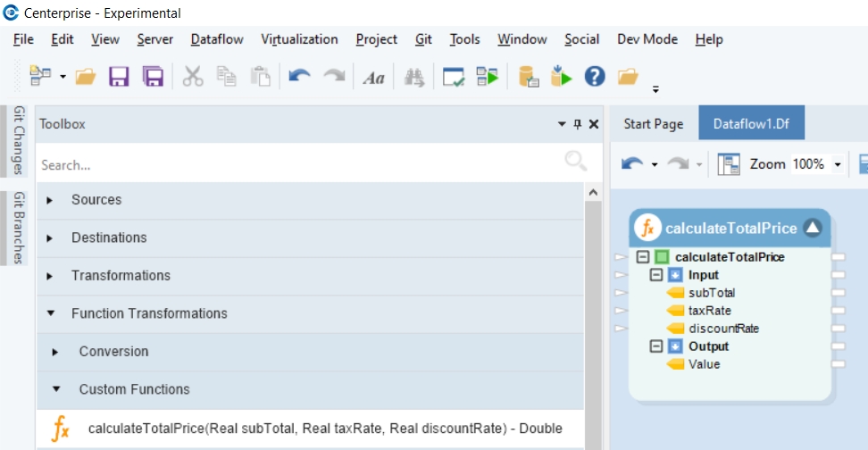Collapse calculateTotalPrice node with the round arrow button
This screenshot has width=868, height=450.
click(812, 228)
